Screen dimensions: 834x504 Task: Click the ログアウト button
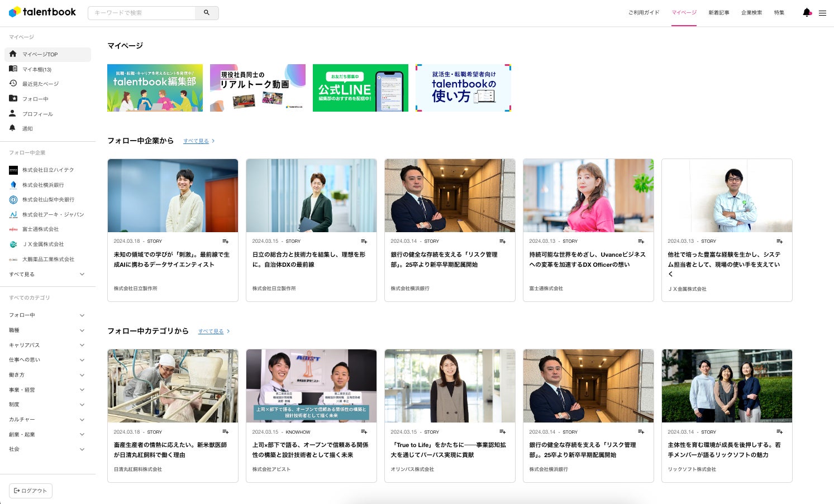click(31, 491)
